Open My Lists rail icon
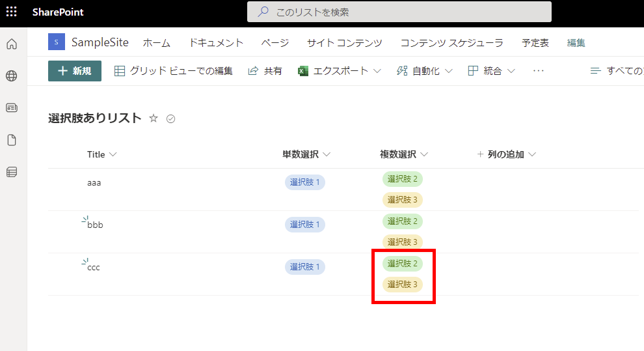Image resolution: width=644 pixels, height=351 pixels. [x=12, y=172]
